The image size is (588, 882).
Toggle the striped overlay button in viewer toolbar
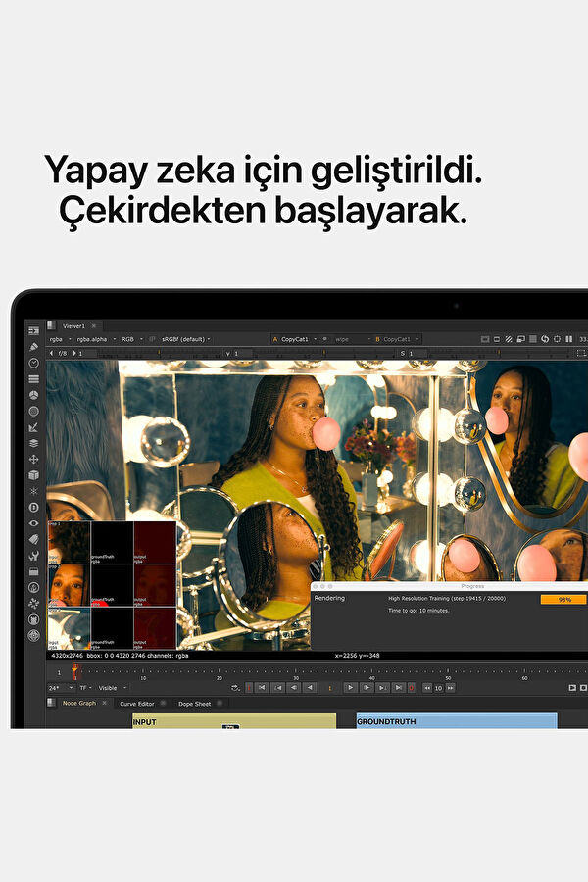pos(509,339)
